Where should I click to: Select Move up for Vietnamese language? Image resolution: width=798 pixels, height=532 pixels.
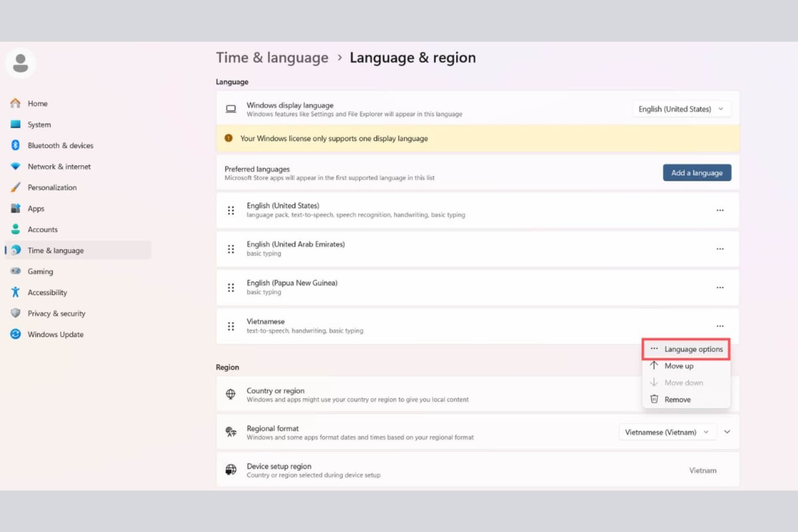click(x=679, y=366)
